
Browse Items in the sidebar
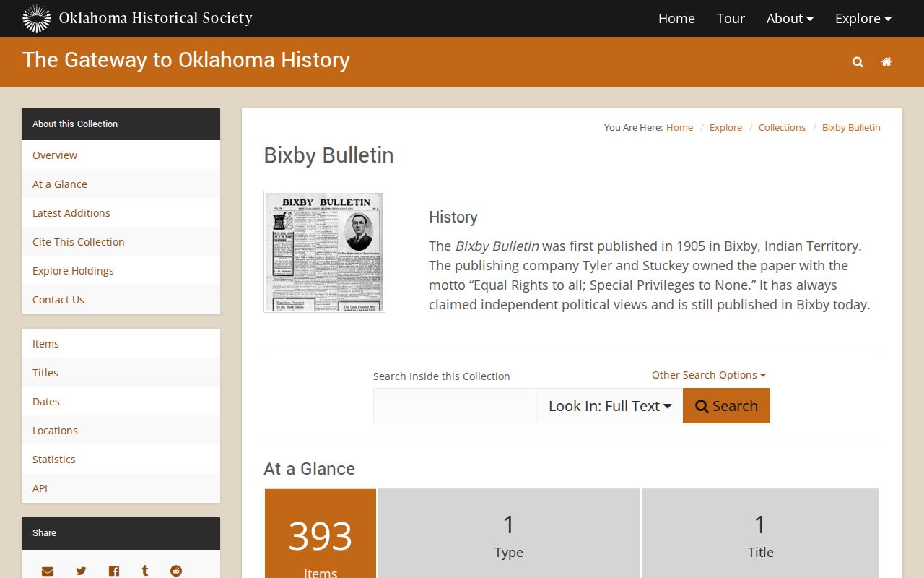(121, 344)
